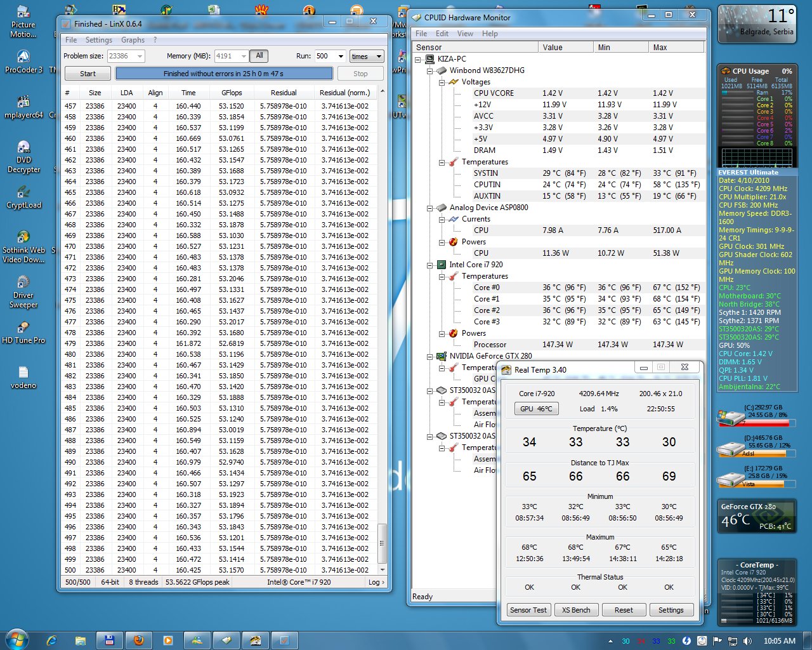Open the LinX Graphs menu
Screen dimensions: 812x650
(133, 40)
